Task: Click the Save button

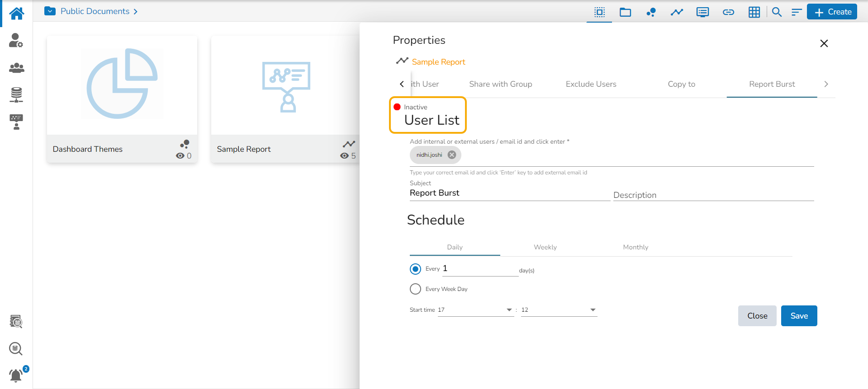Action: 799,316
